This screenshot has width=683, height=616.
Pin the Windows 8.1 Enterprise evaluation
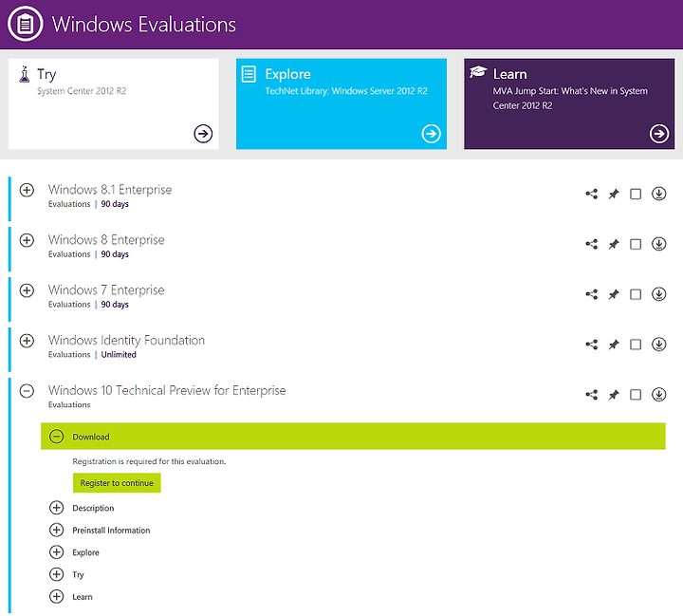click(x=614, y=194)
